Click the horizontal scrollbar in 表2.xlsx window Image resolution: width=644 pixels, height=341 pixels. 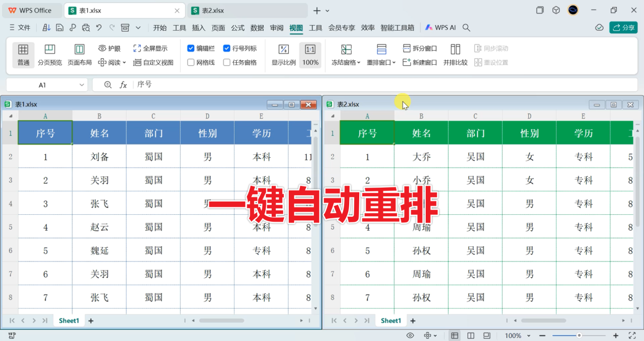543,320
